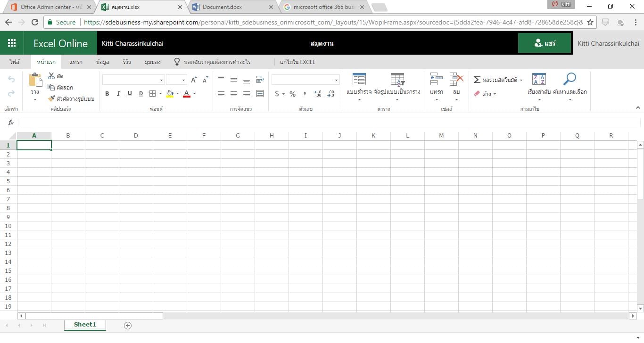
Task: Click the Insert cells (แทรก) icon
Action: (x=436, y=80)
